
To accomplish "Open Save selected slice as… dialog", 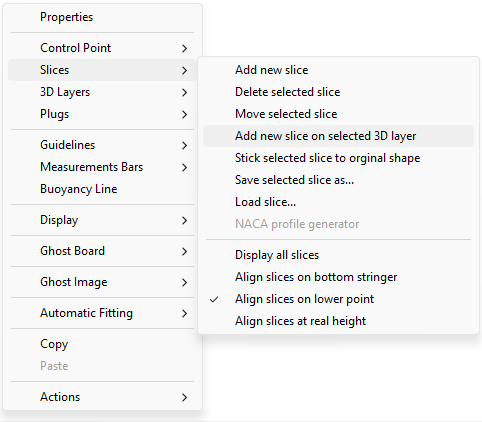I will [338, 180].
